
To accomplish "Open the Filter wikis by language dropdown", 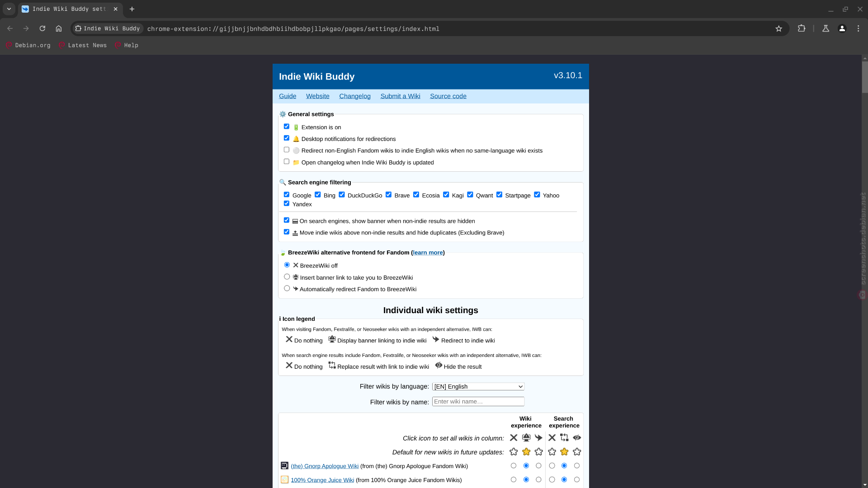I will [478, 387].
